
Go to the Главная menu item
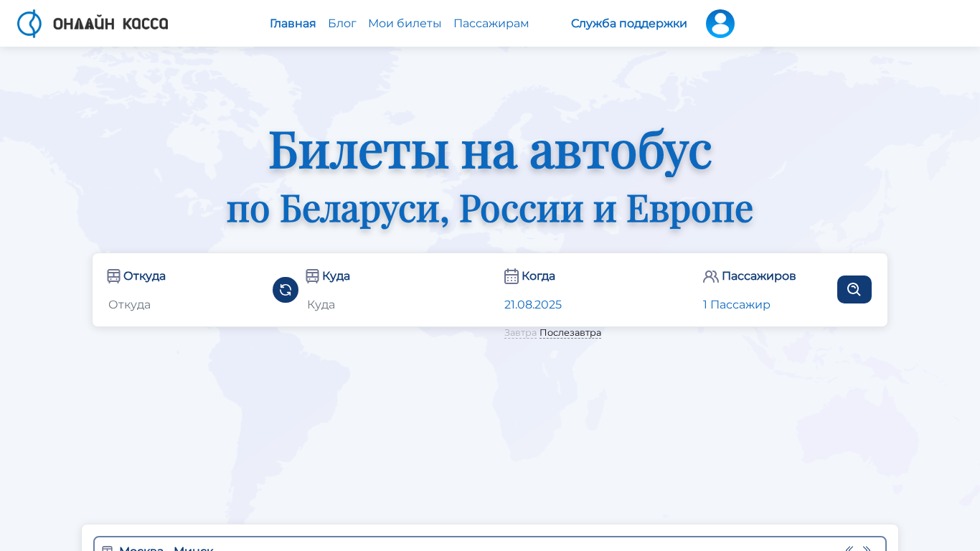[x=293, y=24]
